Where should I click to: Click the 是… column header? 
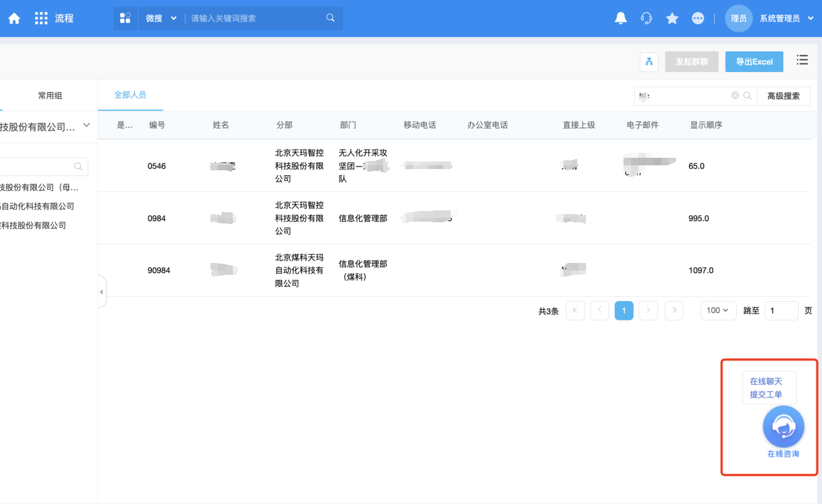click(125, 125)
